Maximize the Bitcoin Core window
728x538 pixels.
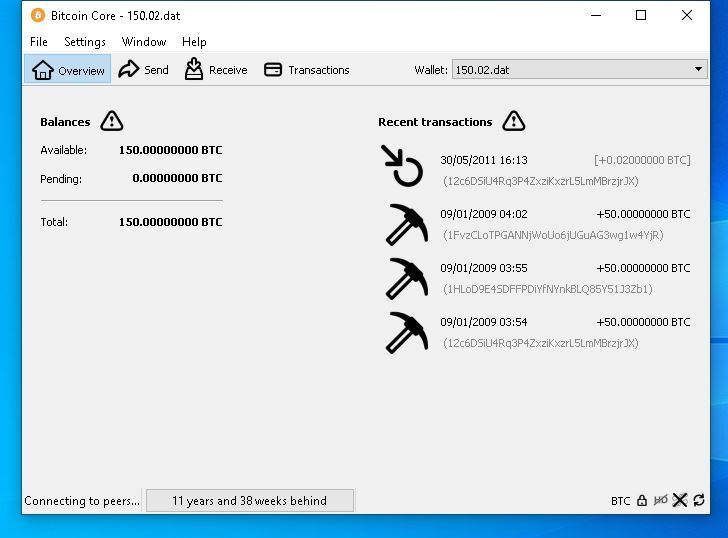click(641, 15)
